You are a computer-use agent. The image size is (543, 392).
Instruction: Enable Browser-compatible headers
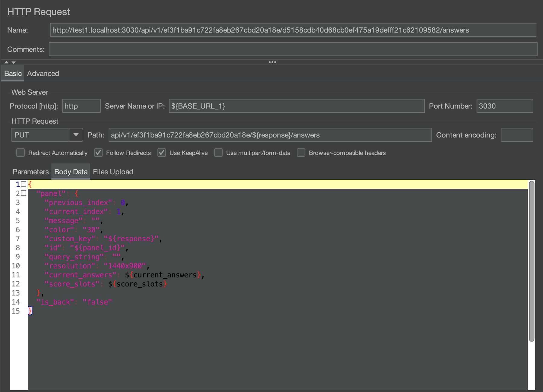301,153
